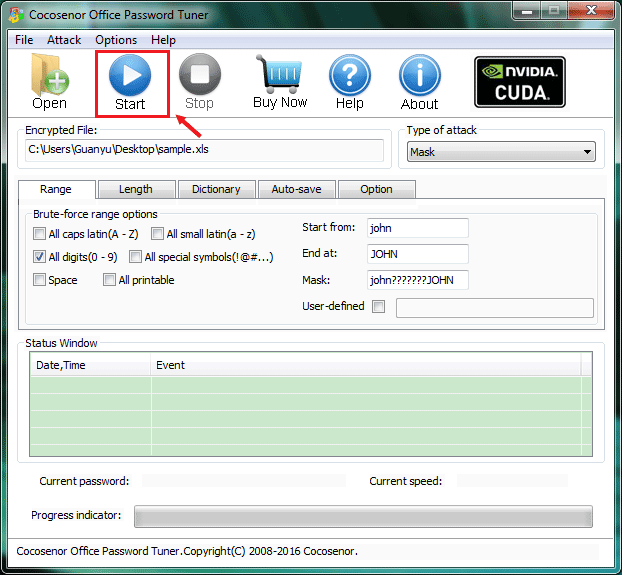
Task: Enable the Space checkbox
Action: point(39,280)
